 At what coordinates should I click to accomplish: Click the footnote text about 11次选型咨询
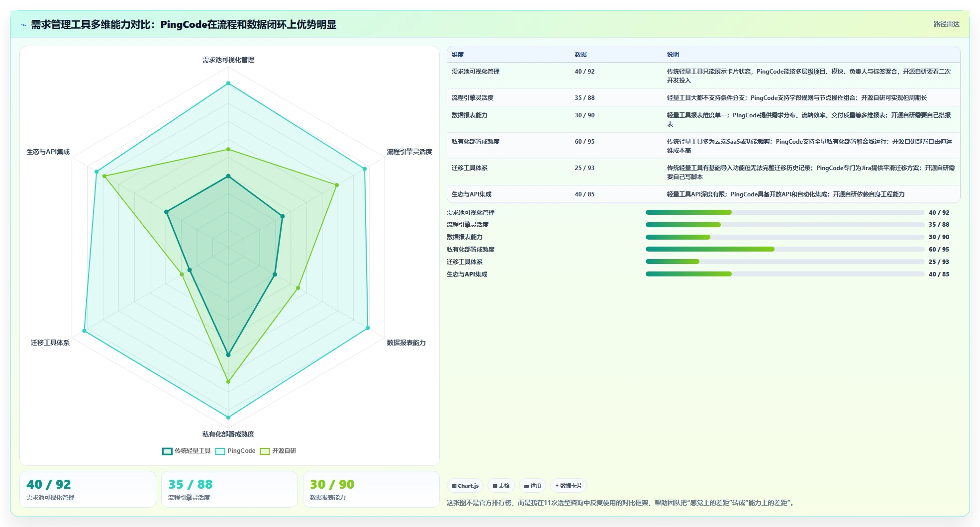(621, 503)
